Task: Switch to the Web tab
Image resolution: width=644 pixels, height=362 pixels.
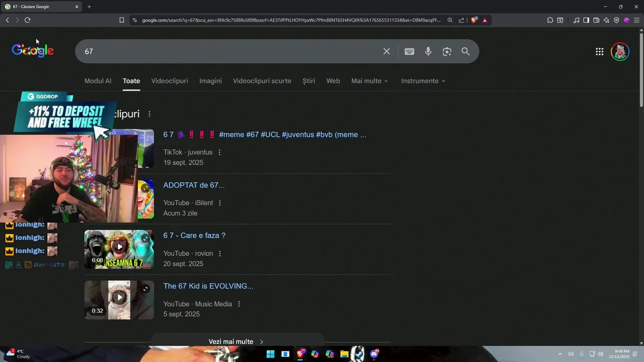Action: (333, 81)
